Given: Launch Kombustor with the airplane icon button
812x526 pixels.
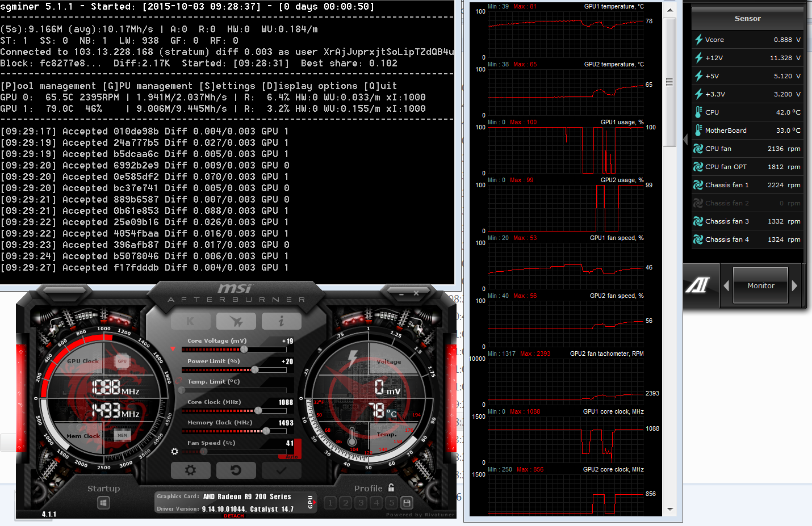Looking at the screenshot, I should [x=236, y=321].
